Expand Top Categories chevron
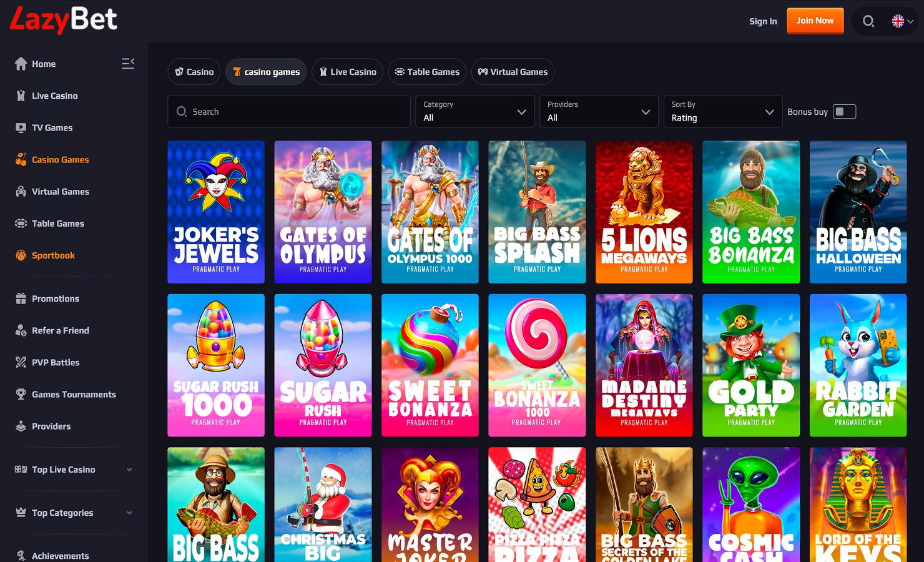 (129, 513)
